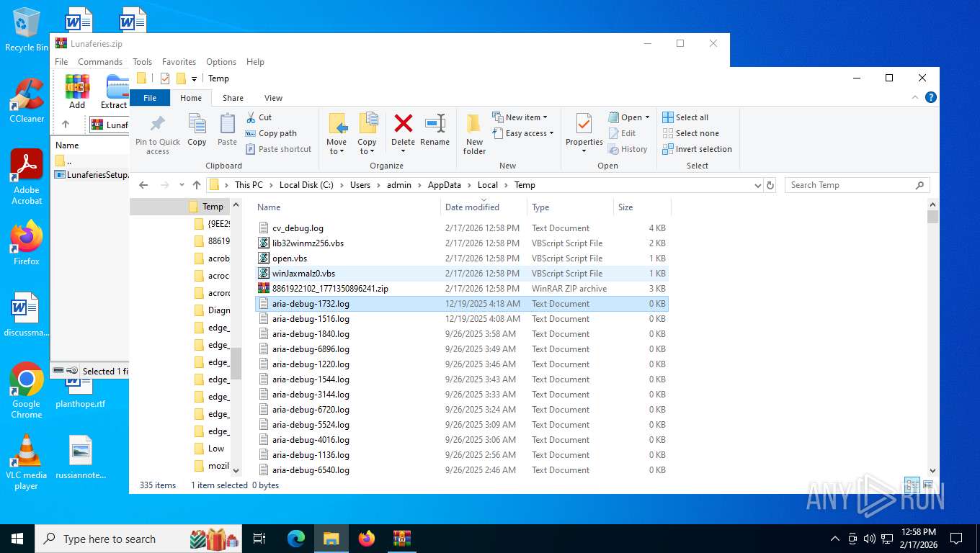The image size is (980, 553).
Task: Open the Explorer help question icon
Action: point(930,97)
